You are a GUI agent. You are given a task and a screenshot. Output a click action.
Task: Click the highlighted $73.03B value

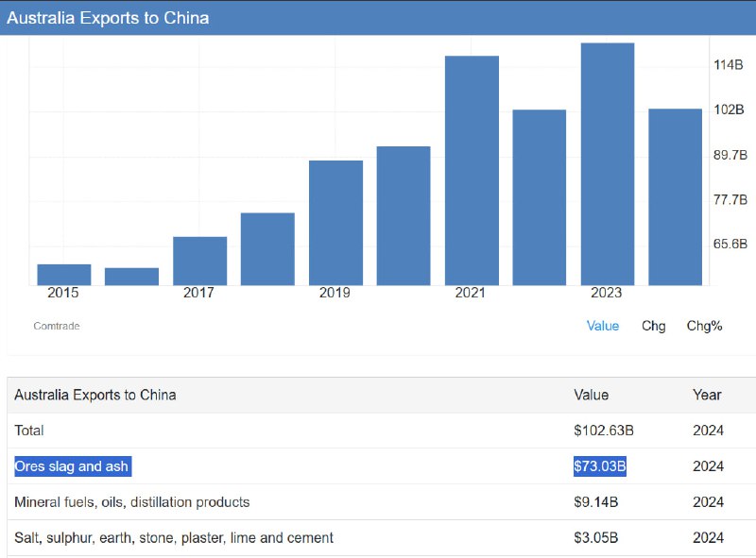[x=599, y=466]
